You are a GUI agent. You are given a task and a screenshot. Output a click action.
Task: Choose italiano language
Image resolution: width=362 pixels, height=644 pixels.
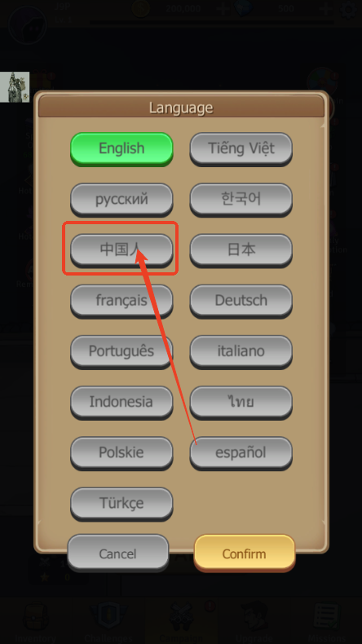pos(241,351)
